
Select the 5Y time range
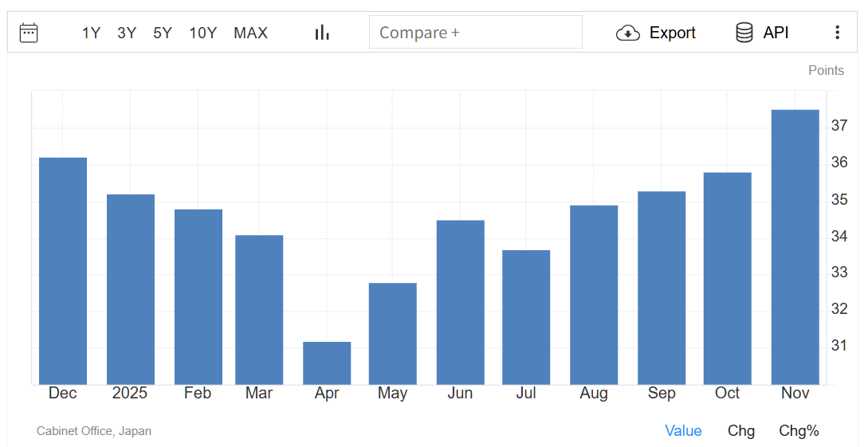pyautogui.click(x=163, y=33)
